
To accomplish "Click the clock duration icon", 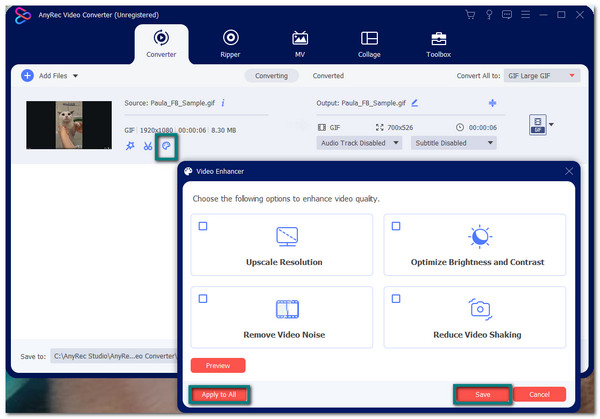I will (460, 127).
